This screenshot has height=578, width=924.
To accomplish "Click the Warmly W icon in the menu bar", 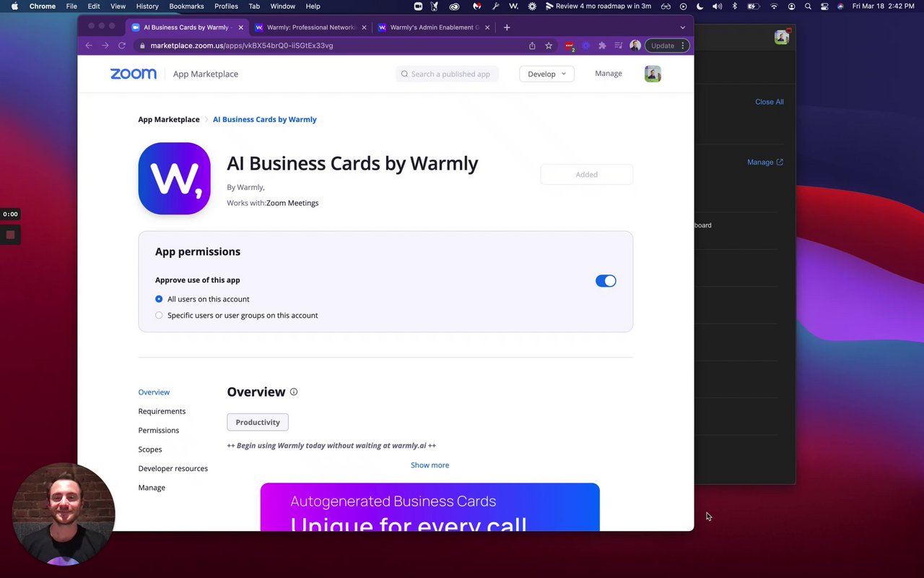I will pos(513,6).
